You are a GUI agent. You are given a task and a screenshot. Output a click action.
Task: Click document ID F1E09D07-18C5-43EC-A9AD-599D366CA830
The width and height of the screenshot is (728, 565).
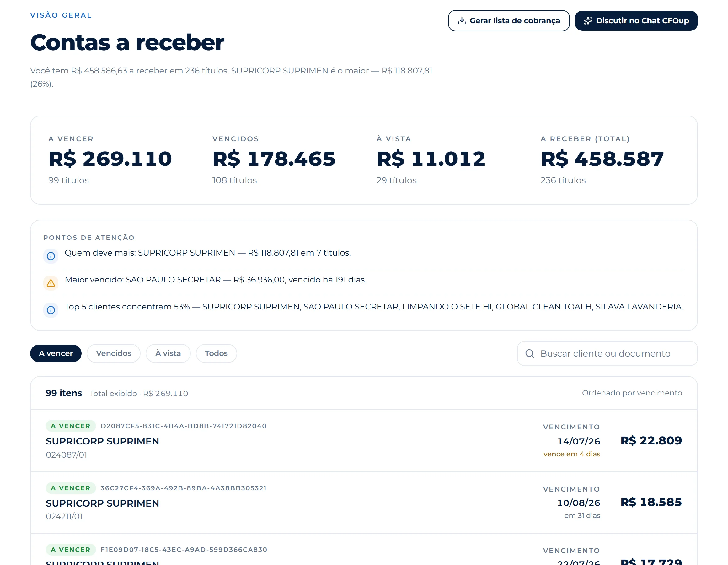pos(184,550)
